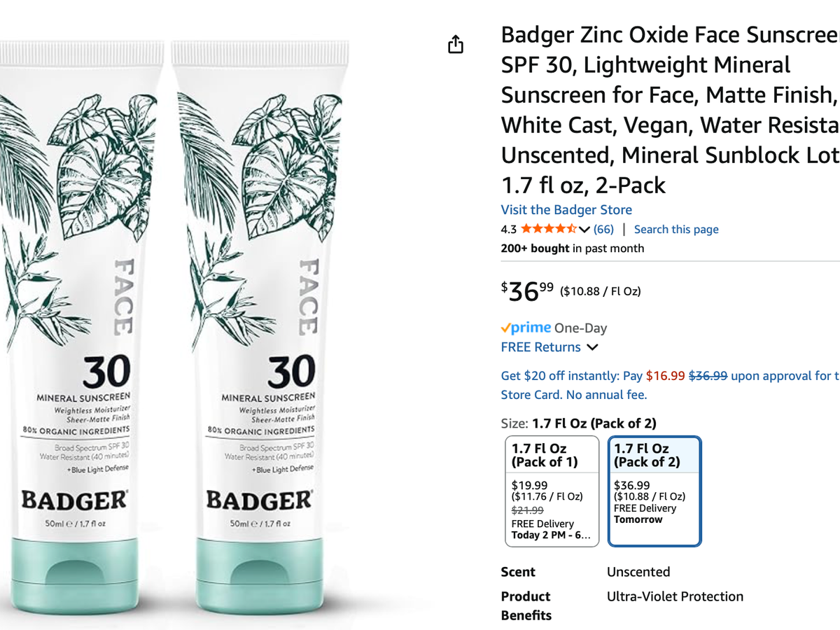This screenshot has width=840, height=630.
Task: Expand the FREE Returns dropdown arrow
Action: point(592,347)
